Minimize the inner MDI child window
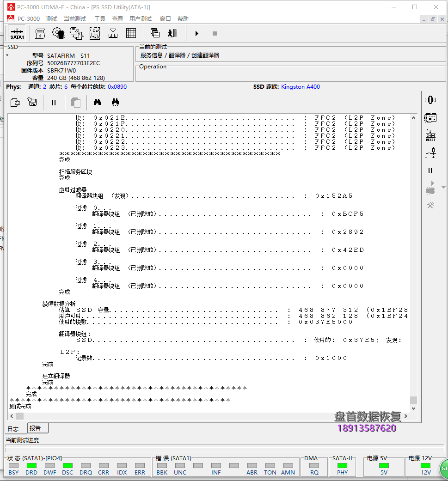The image size is (448, 481). [424, 19]
